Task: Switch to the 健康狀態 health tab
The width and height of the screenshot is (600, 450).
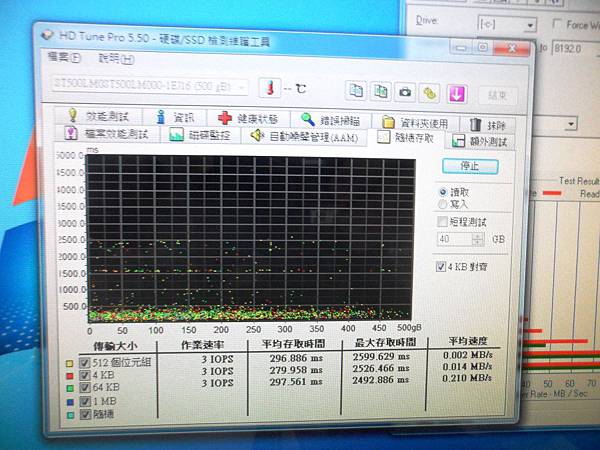Action: 249,118
